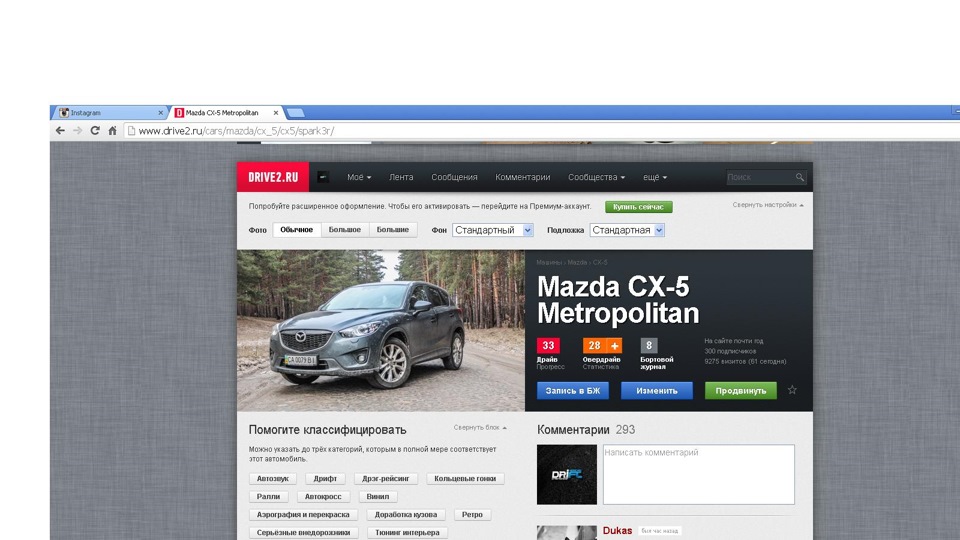This screenshot has height=540, width=960.
Task: Go to Сообщения in the navigation bar
Action: click(x=454, y=177)
